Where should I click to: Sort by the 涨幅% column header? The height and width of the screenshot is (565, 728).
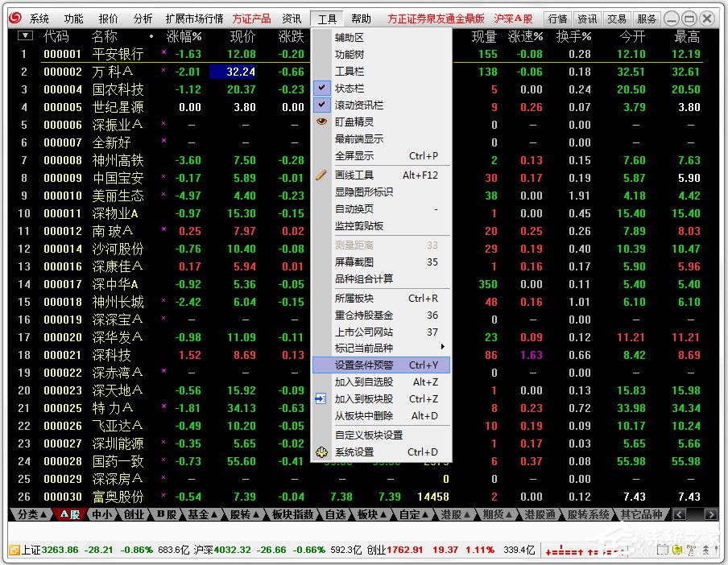pos(184,36)
